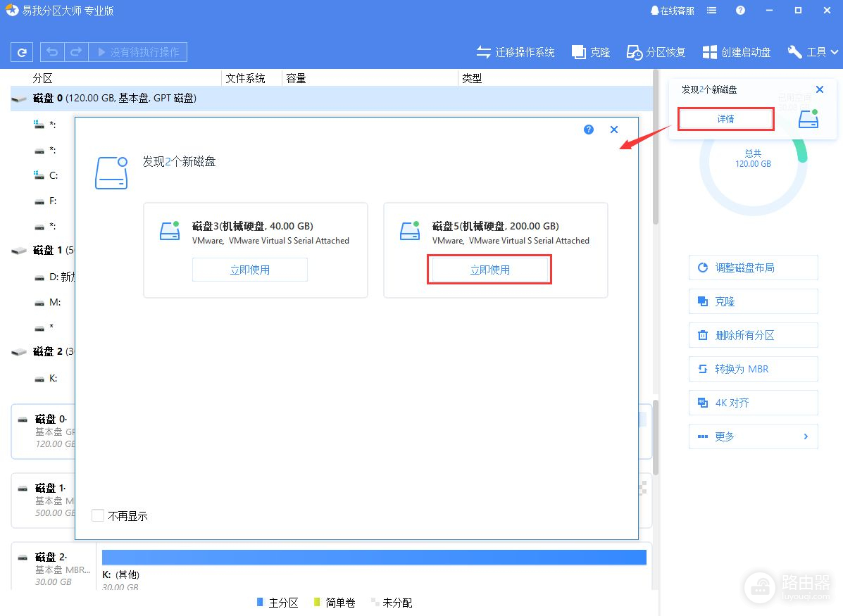The image size is (843, 616).
Task: Expand the Tools (工具) dropdown
Action: point(813,52)
